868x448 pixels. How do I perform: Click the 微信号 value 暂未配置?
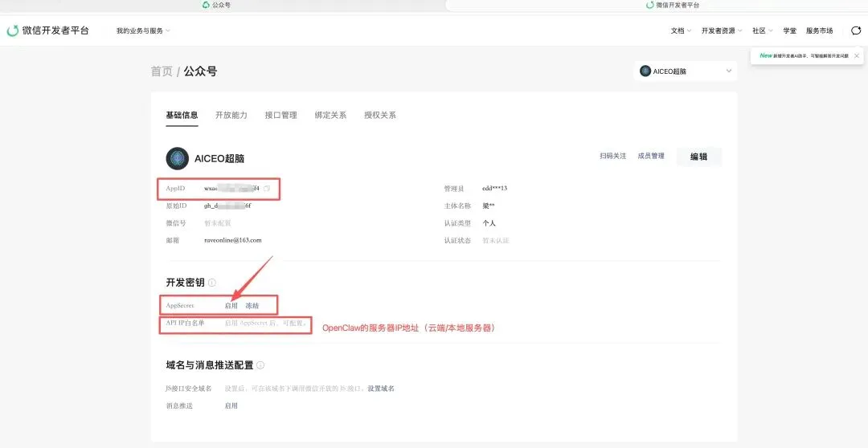click(x=218, y=223)
